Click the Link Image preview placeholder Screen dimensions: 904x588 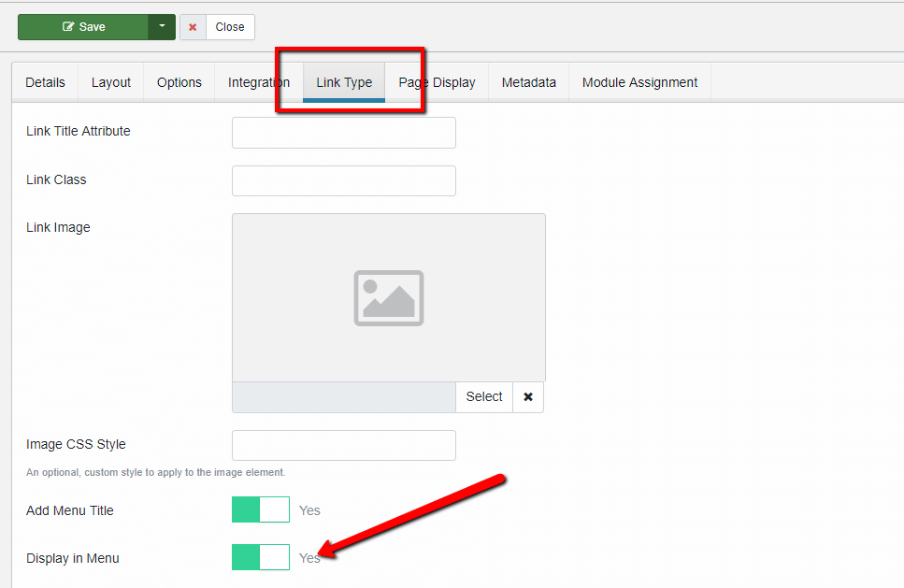pos(389,297)
